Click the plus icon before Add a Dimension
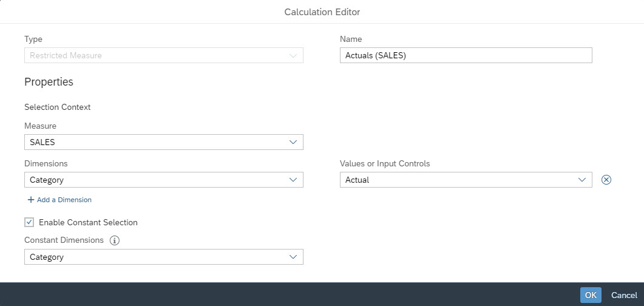 (30, 200)
